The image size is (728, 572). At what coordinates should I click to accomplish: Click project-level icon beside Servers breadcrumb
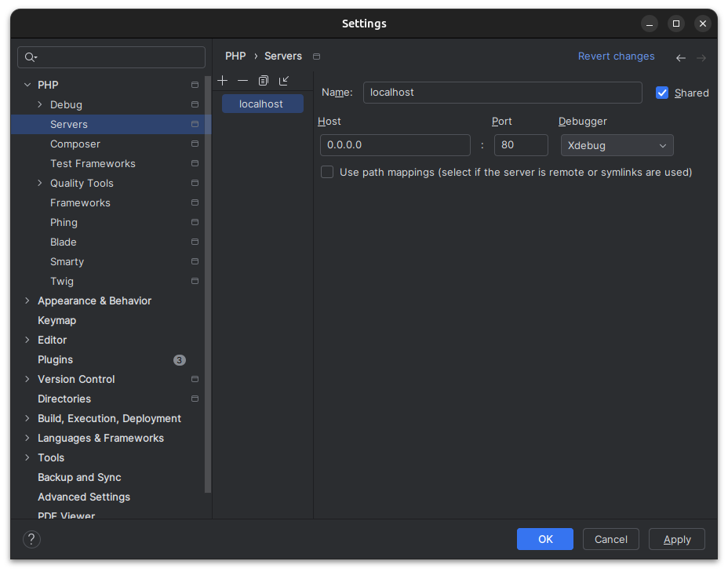pos(316,56)
